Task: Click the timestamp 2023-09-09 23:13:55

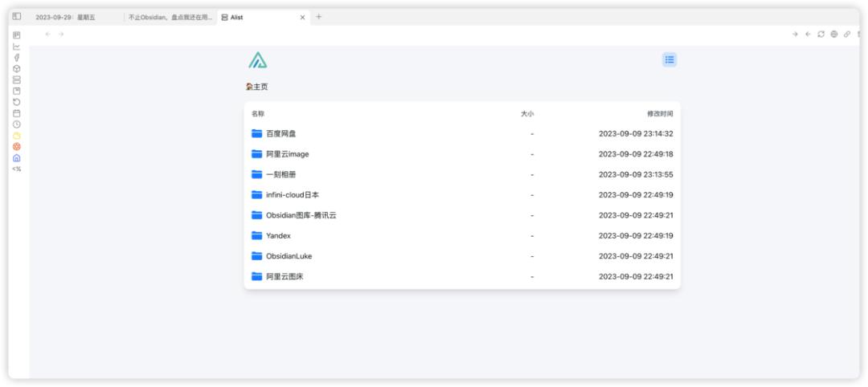Action: (636, 175)
